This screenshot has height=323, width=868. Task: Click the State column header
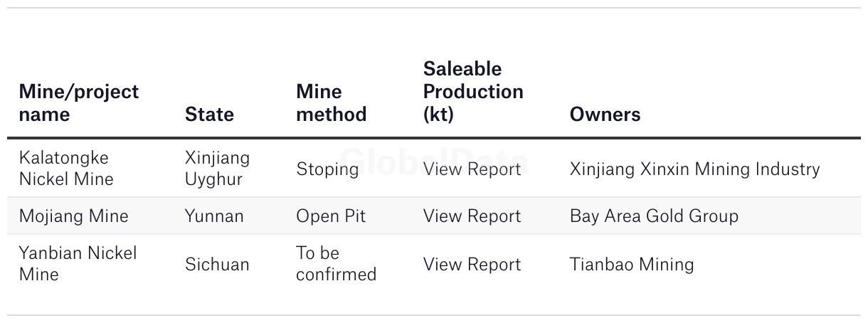tap(209, 115)
